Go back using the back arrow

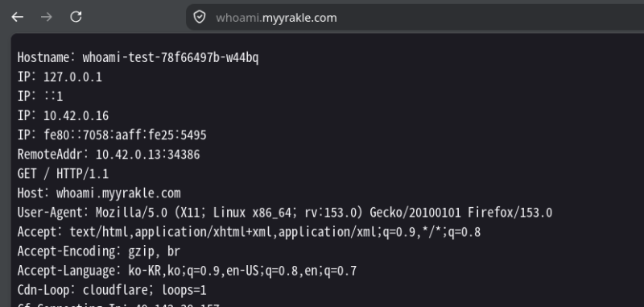click(x=17, y=17)
